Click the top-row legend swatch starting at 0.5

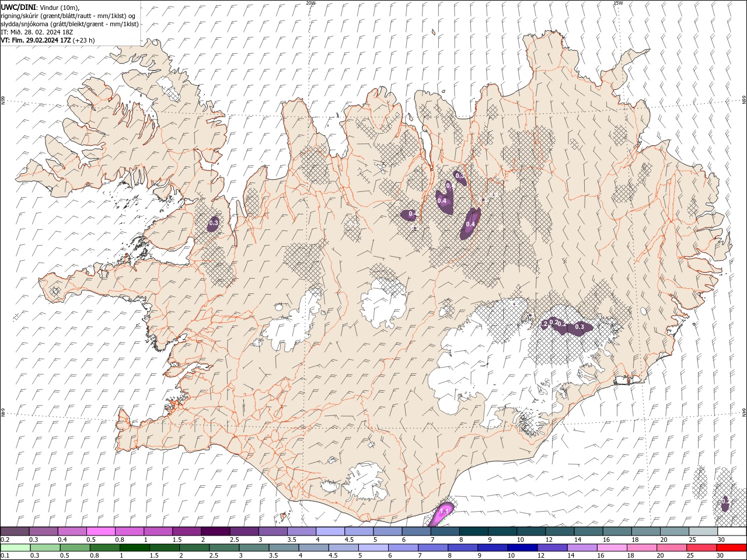pos(100,531)
